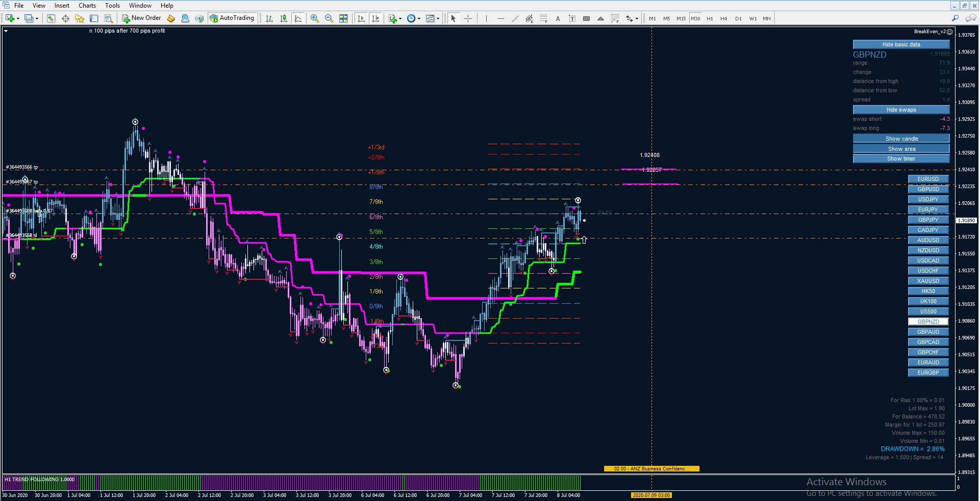Click the Hide basic data button
This screenshot has height=501, width=980.
click(x=901, y=44)
